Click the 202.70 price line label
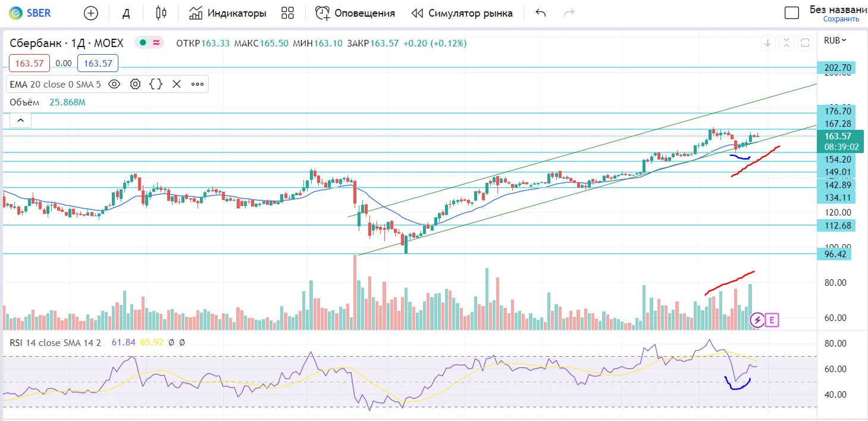Screen dimensions: 868x421 coord(837,68)
